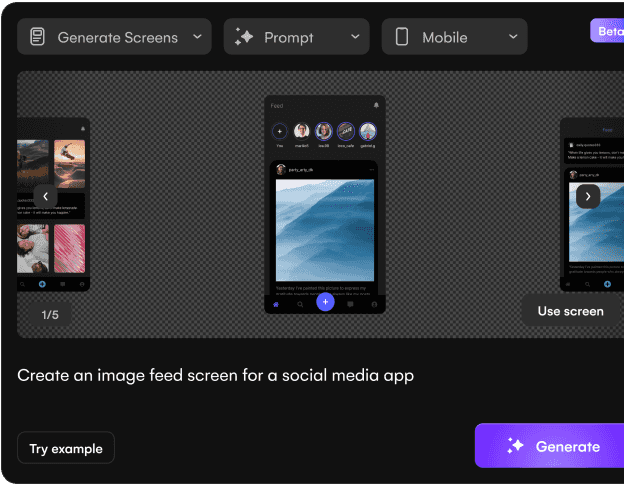This screenshot has width=624, height=484.
Task: Select the blue painting image in center screen
Action: (x=324, y=231)
